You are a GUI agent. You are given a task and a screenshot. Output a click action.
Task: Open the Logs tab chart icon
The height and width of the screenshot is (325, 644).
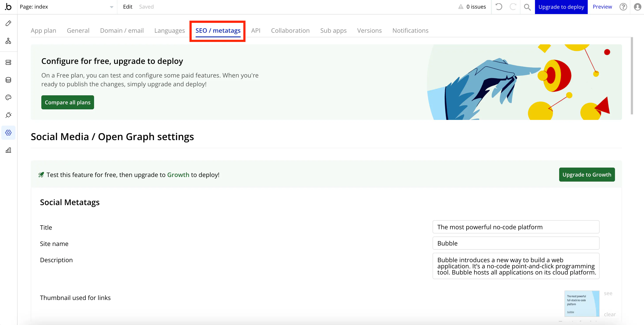[x=8, y=150]
